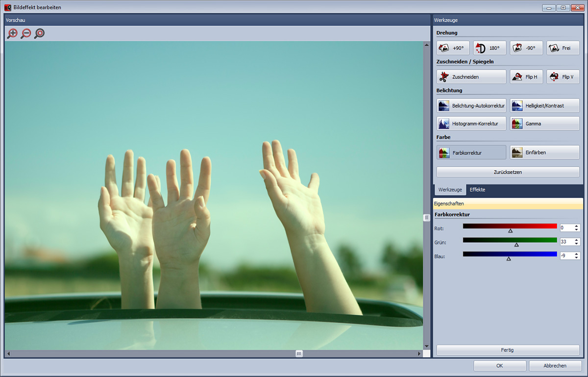Decrease the Blau value with down arrow
This screenshot has height=377, width=588.
pyautogui.click(x=577, y=258)
